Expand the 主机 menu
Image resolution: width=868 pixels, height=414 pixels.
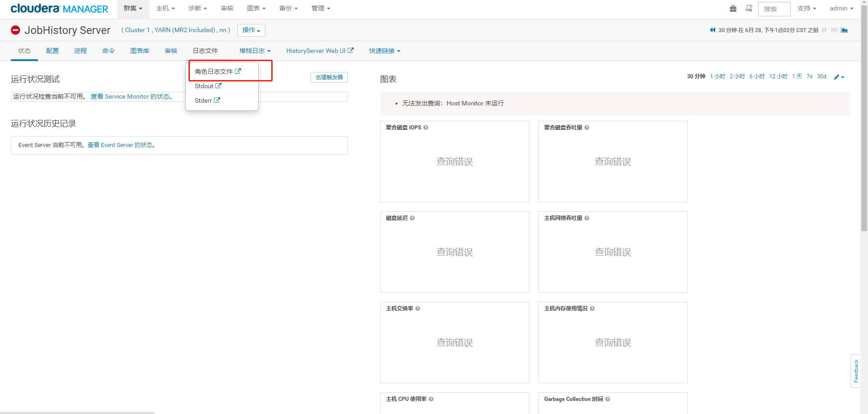click(x=165, y=9)
